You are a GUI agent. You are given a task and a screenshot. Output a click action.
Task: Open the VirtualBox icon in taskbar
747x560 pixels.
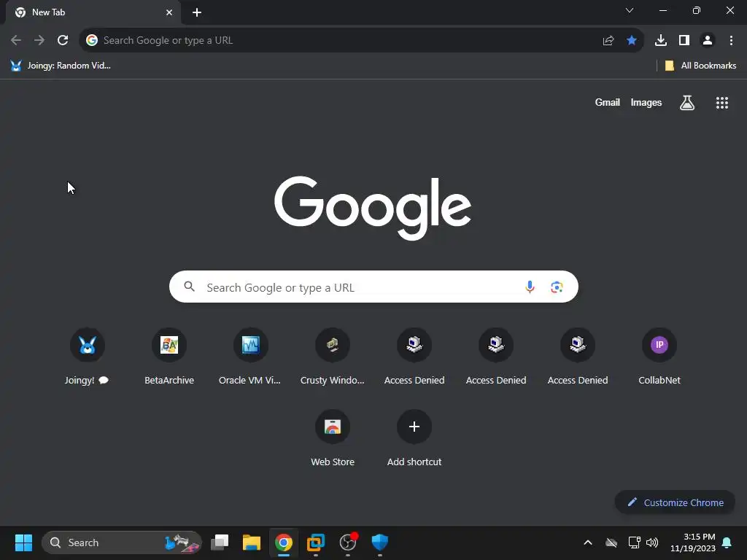coord(315,542)
